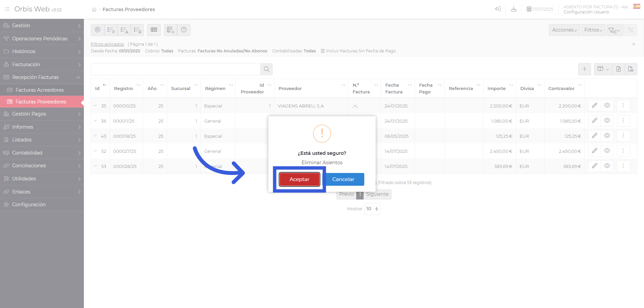Image resolution: width=644 pixels, height=308 pixels.
Task: Expand row details for Id 35
Action: [x=95, y=106]
